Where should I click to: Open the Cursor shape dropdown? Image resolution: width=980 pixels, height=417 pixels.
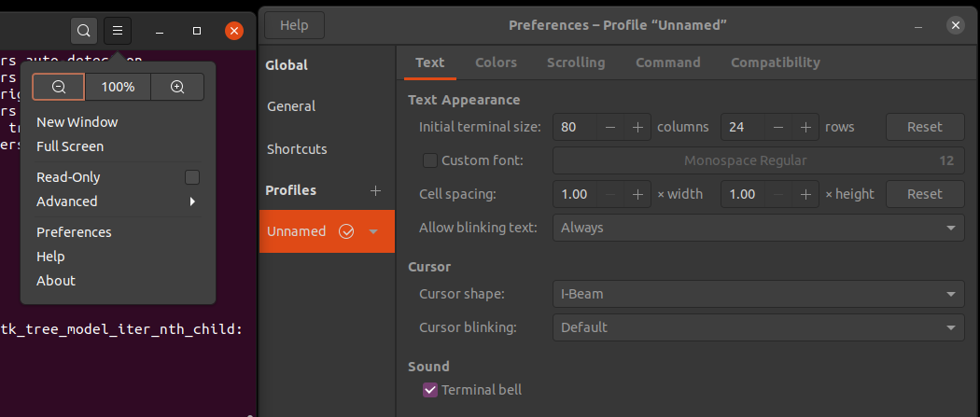tap(758, 294)
